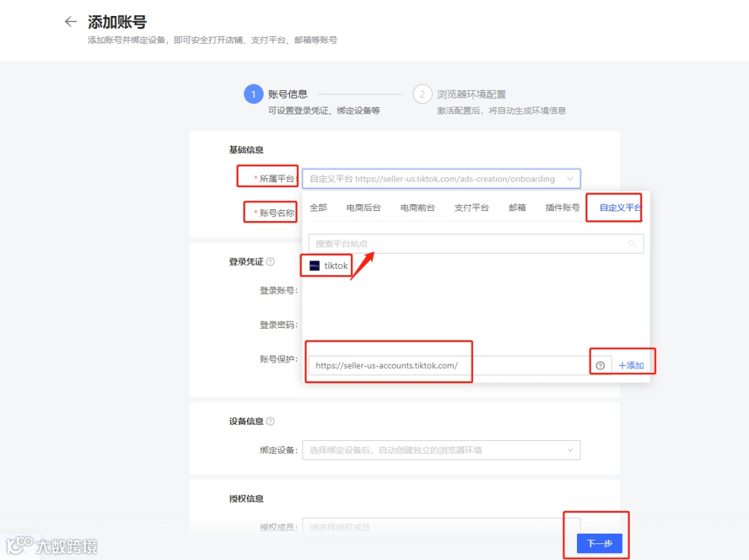749x560 pixels.
Task: Open help tooltip next to 设备信息
Action: click(270, 420)
